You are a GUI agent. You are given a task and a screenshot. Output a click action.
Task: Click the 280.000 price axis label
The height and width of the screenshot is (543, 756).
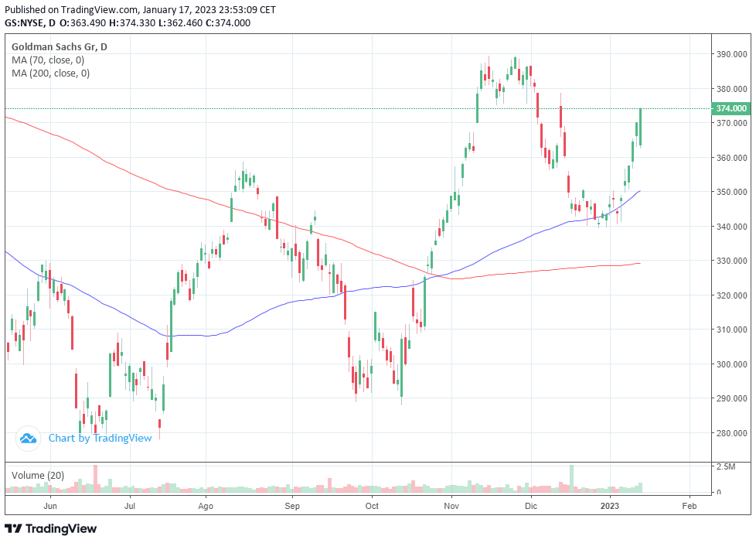click(731, 433)
